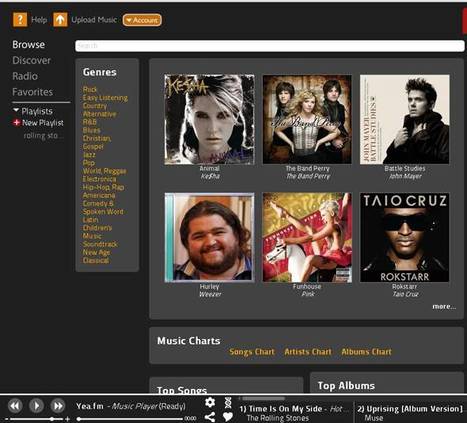Choose the Jazz genre
This screenshot has width=467, height=423.
coord(89,155)
